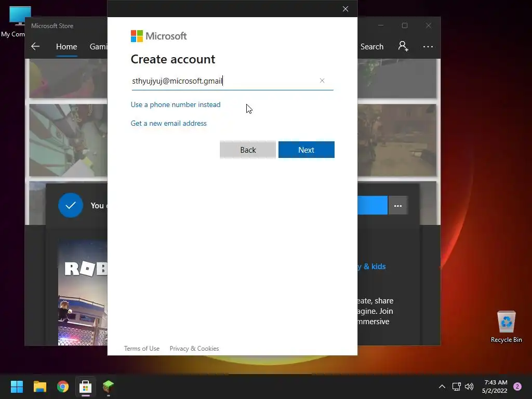
Task: Click the Back button in Create account dialog
Action: click(x=248, y=150)
